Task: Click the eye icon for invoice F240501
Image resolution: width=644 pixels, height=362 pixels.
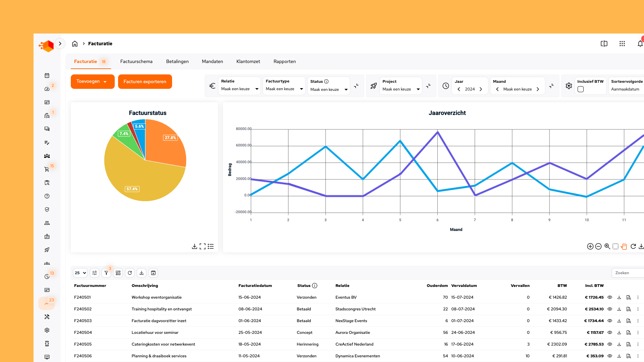Action: pos(610,297)
